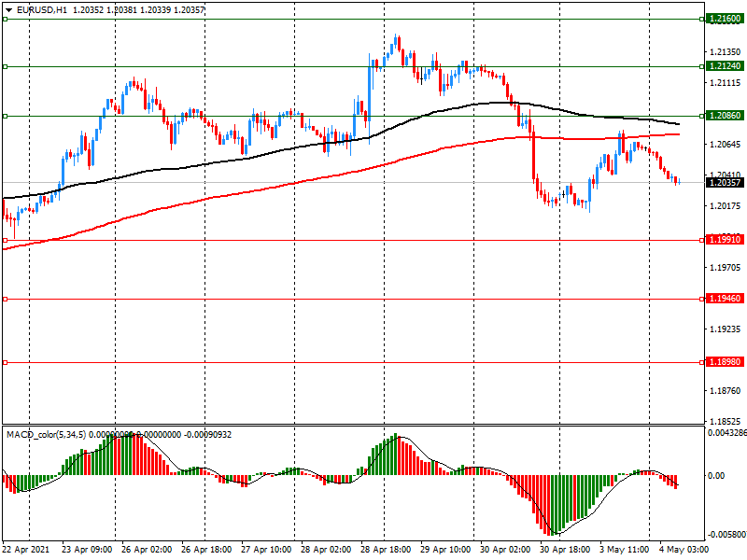Select left handle of 1.18980 horizontal line
Image resolution: width=747 pixels, height=560 pixels.
6,363
